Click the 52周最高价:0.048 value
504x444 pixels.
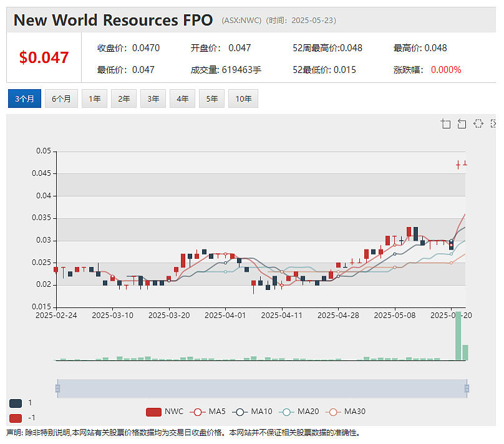pyautogui.click(x=327, y=48)
